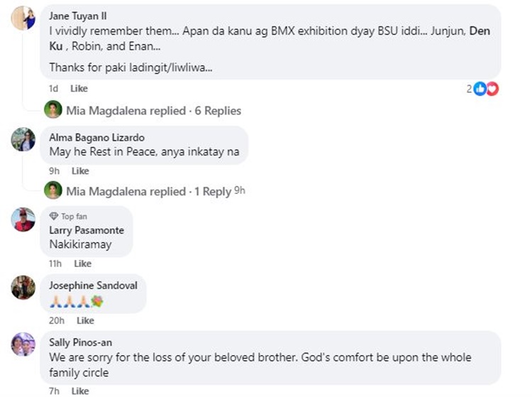Image resolution: width=532 pixels, height=397 pixels.
Task: Open Sally Pinos-an's profile picture
Action: (x=23, y=344)
